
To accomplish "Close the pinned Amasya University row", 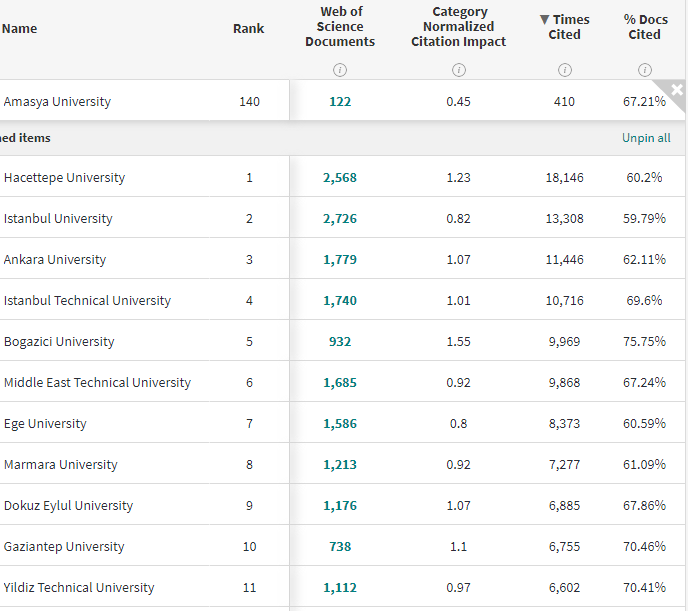I will tap(677, 90).
